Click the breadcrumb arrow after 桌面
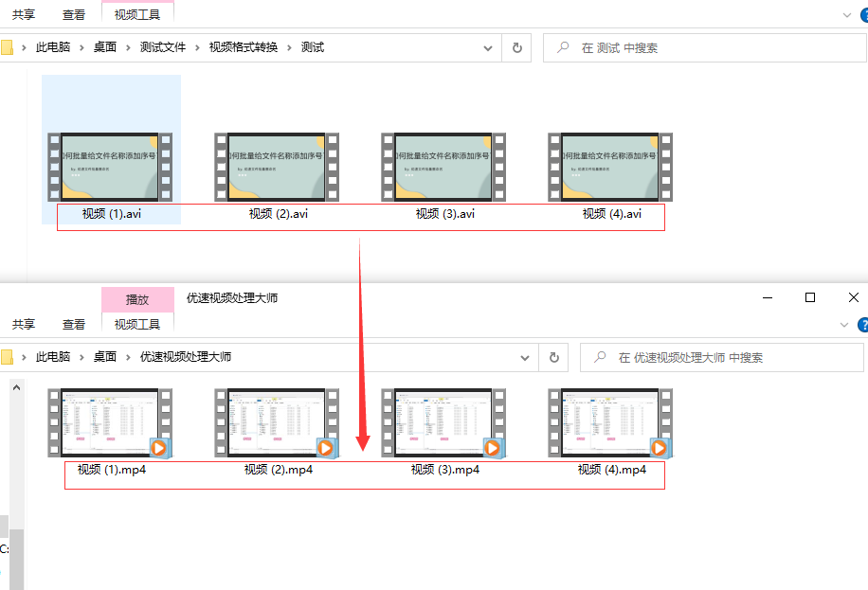Viewport: 868px width, 590px height. tap(126, 47)
